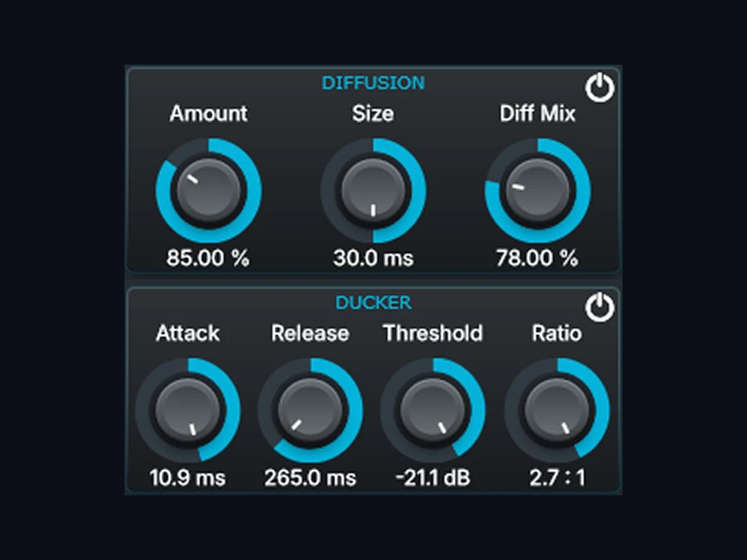Screen dimensions: 747x560
Task: Click the 10.9 ms Attack value
Action: click(x=187, y=478)
